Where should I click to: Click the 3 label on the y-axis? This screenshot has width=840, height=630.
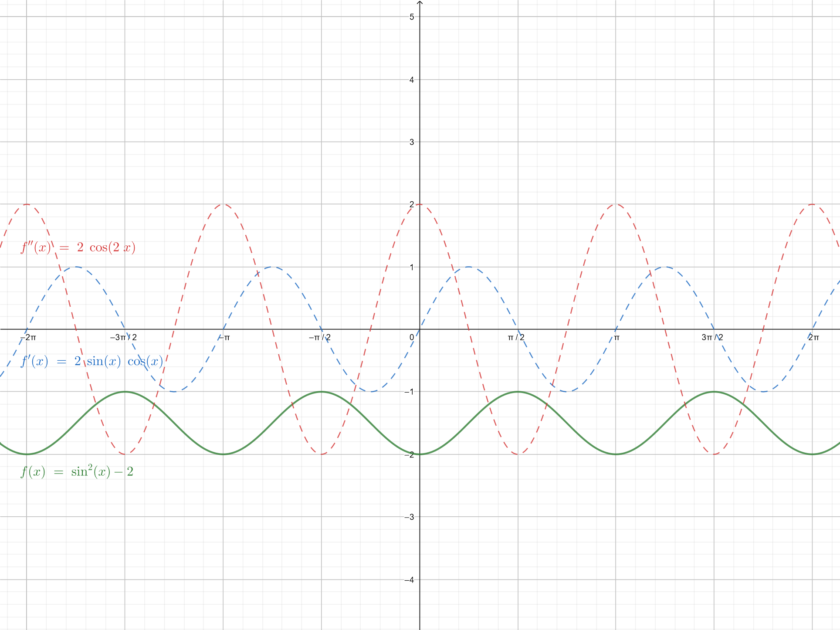coord(412,142)
